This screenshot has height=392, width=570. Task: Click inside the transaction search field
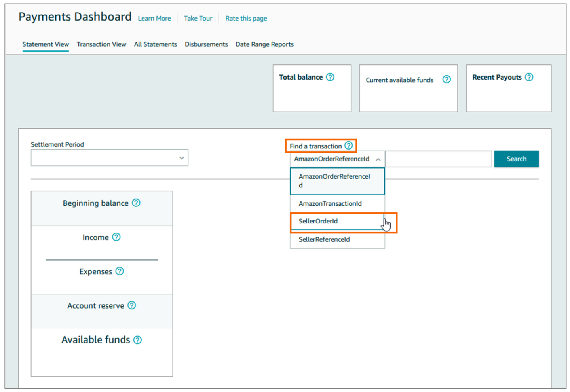click(x=439, y=159)
